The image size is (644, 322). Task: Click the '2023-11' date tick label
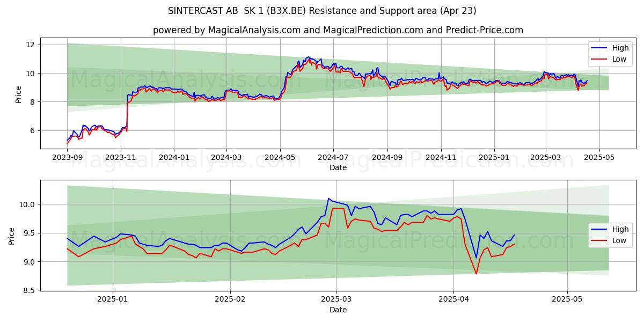[x=120, y=158]
